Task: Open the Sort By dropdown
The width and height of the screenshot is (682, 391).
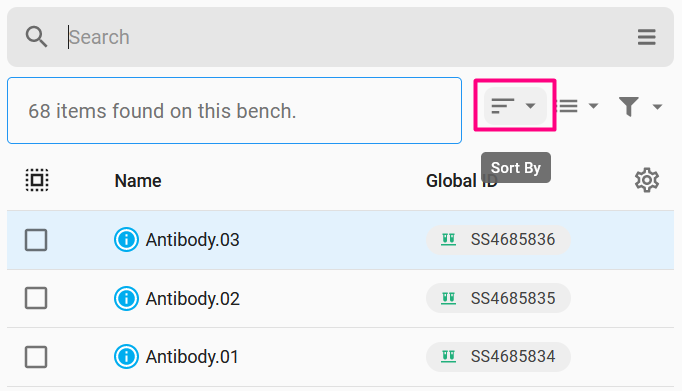Action: pos(515,106)
